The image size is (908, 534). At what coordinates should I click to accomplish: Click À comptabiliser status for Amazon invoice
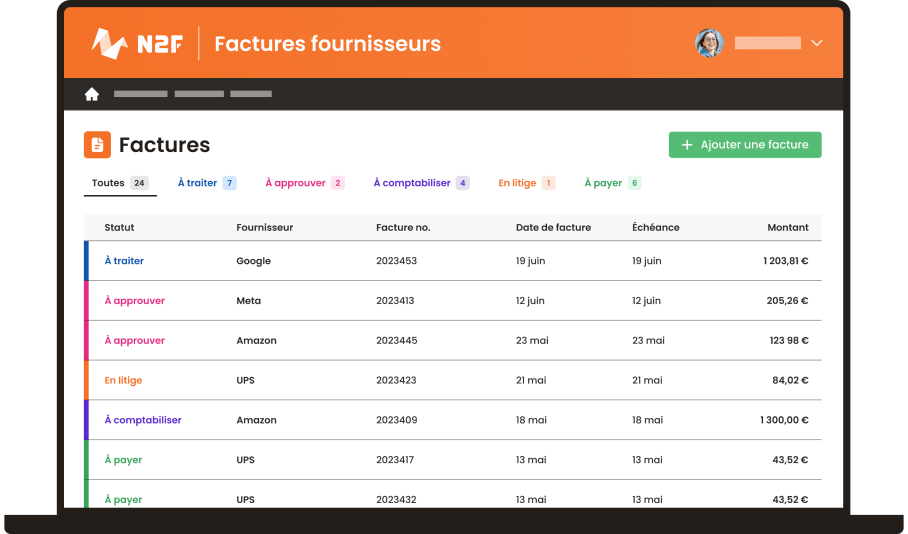[143, 420]
